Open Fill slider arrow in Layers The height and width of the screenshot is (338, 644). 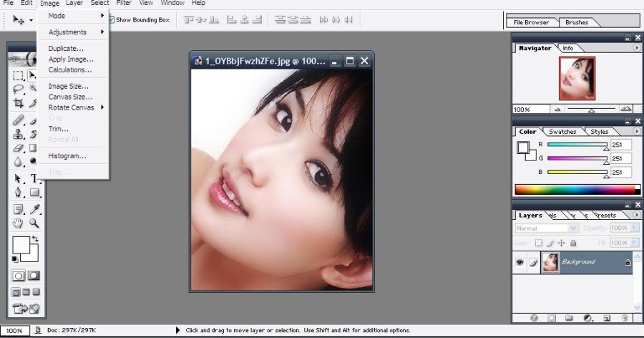tap(635, 243)
